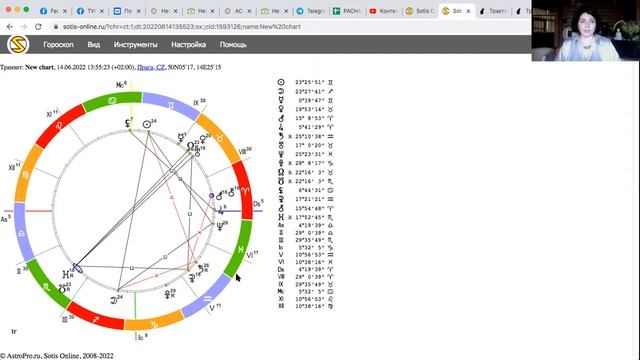This screenshot has height=360, width=640.
Task: Click the Sun position 23°25'51" value
Action: (x=310, y=82)
